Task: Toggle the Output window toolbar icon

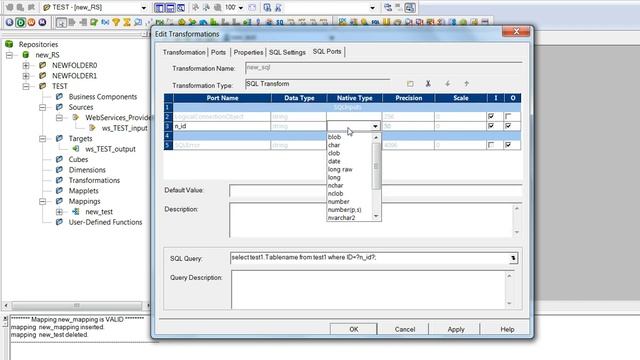Action: coord(170,7)
